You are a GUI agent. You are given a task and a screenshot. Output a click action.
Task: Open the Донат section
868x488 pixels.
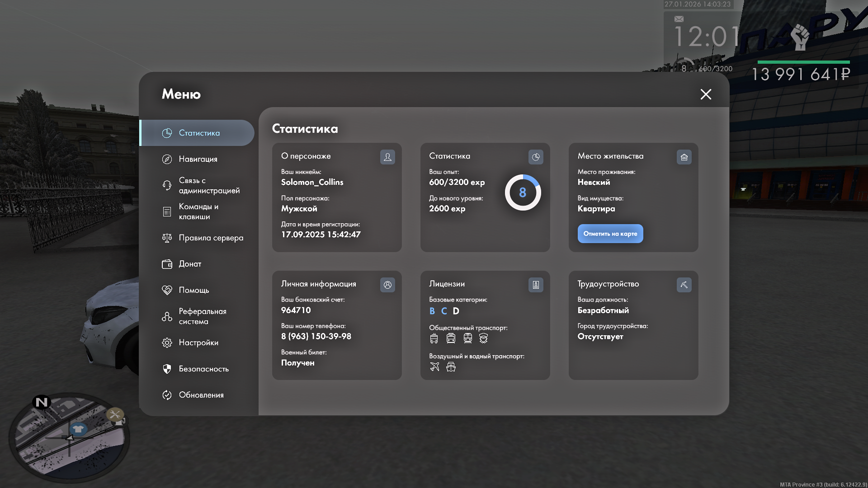(x=190, y=264)
